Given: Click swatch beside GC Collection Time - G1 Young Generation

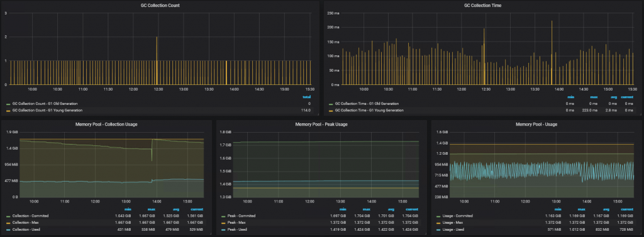Looking at the screenshot, I should 331,111.
